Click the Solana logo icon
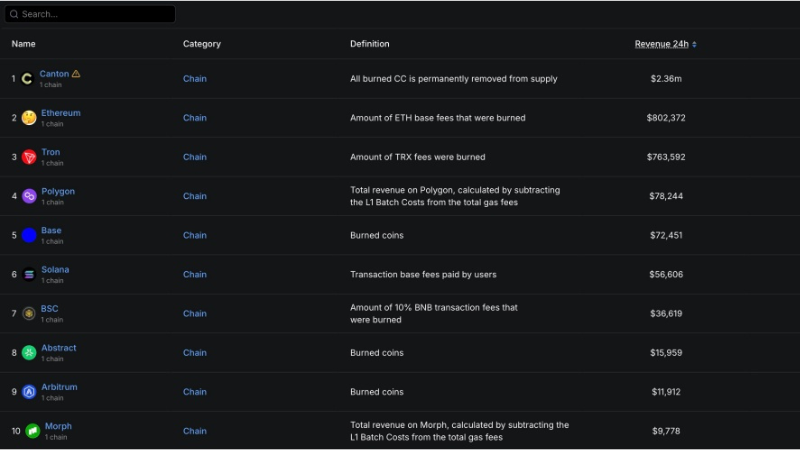This screenshot has height=450, width=800. click(x=29, y=274)
